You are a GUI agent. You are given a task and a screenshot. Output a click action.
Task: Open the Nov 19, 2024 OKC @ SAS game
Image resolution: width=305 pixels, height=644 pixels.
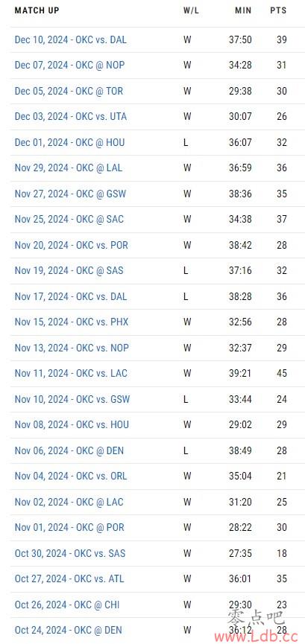click(x=69, y=270)
